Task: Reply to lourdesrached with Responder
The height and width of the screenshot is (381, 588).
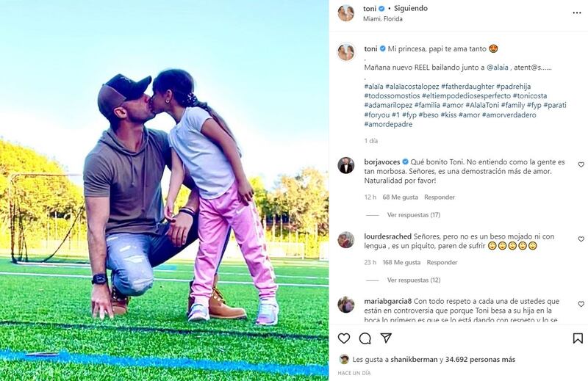Action: pyautogui.click(x=442, y=262)
